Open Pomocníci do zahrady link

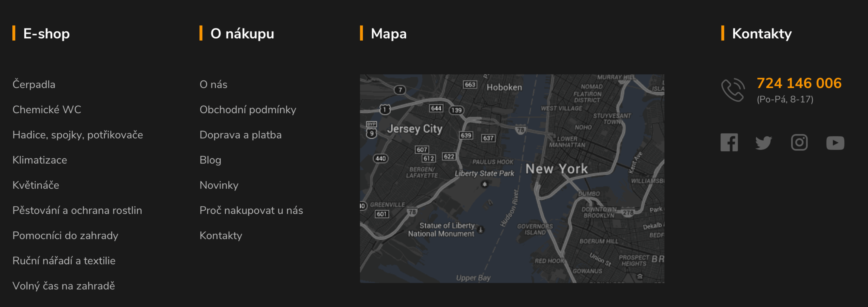point(65,236)
